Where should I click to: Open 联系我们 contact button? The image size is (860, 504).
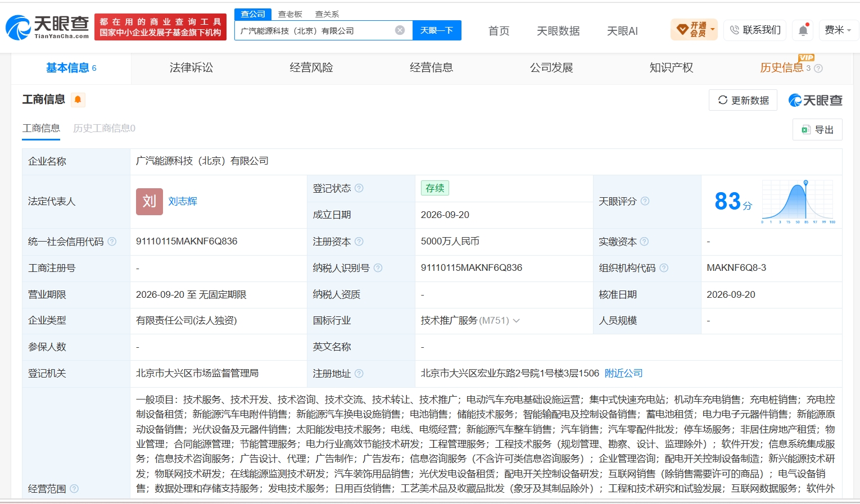point(755,30)
